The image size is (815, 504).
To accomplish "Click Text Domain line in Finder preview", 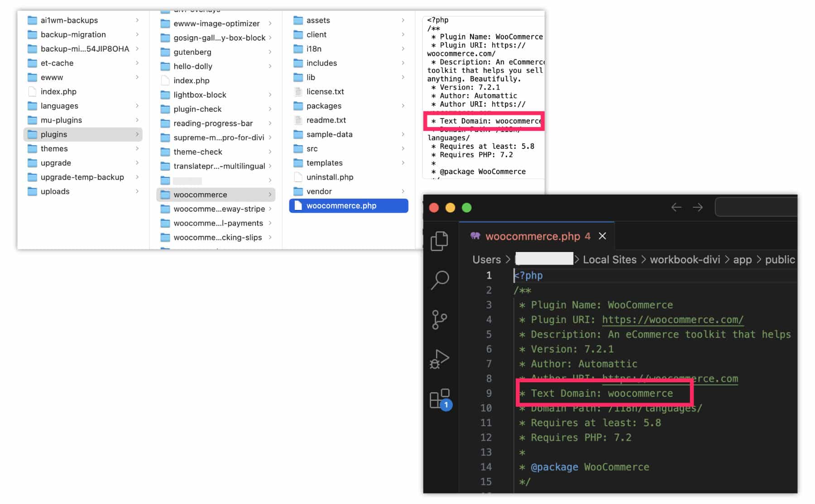I will point(486,121).
